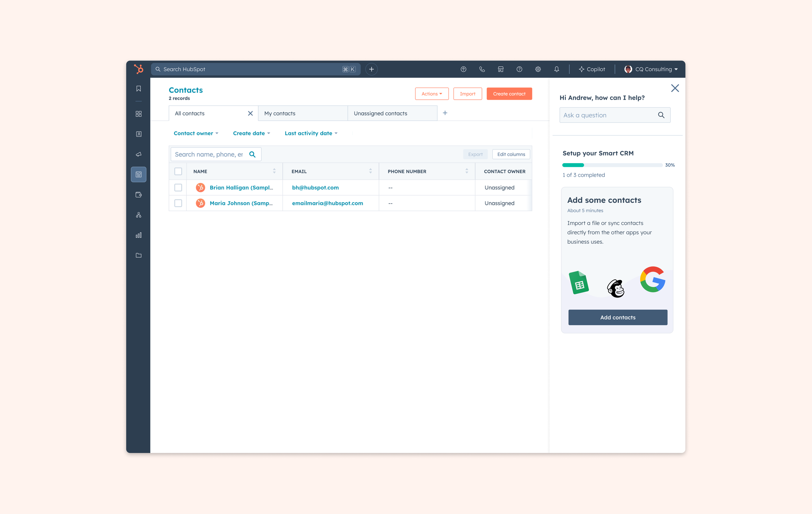Open the Library folder sidebar icon
This screenshot has height=514, width=812.
point(139,255)
